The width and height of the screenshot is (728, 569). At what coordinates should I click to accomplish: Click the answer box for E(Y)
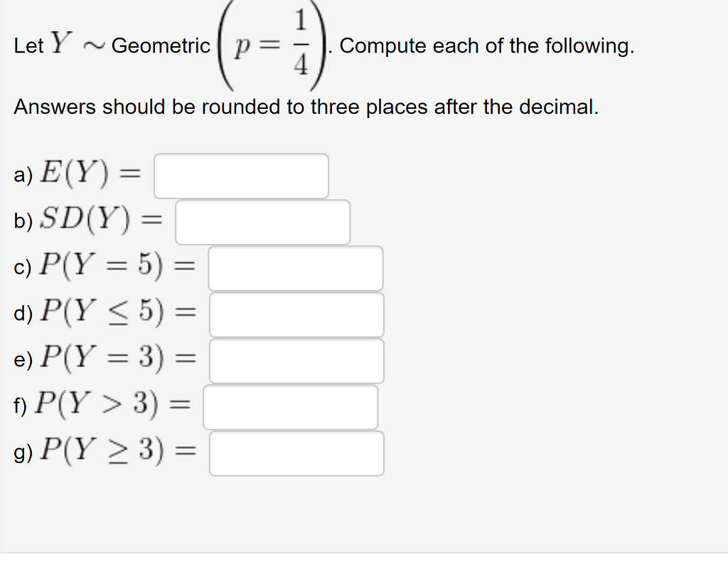(240, 175)
